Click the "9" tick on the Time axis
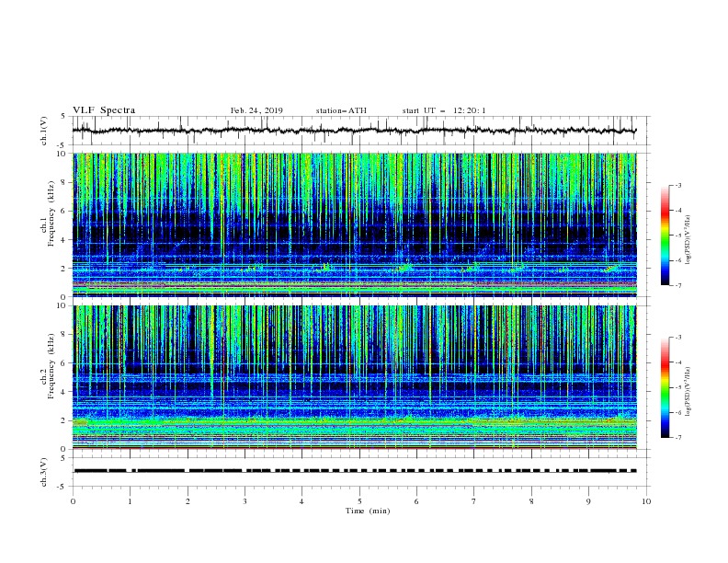Screen dimensions: 728x563 point(588,501)
